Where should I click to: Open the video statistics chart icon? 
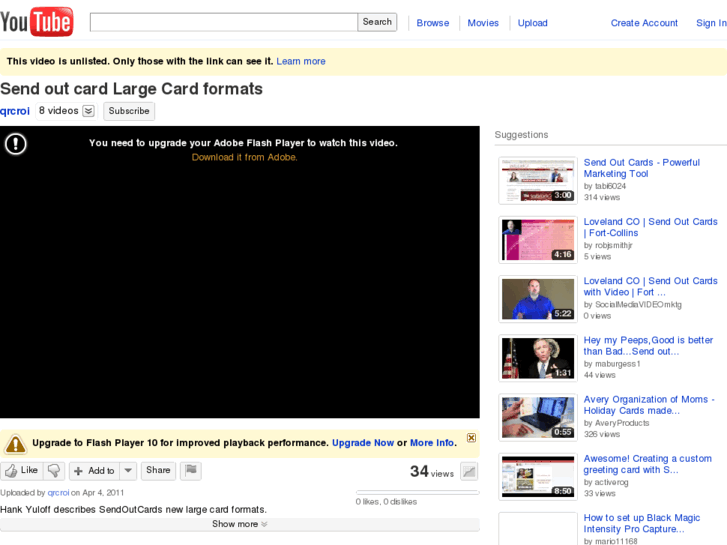469,472
